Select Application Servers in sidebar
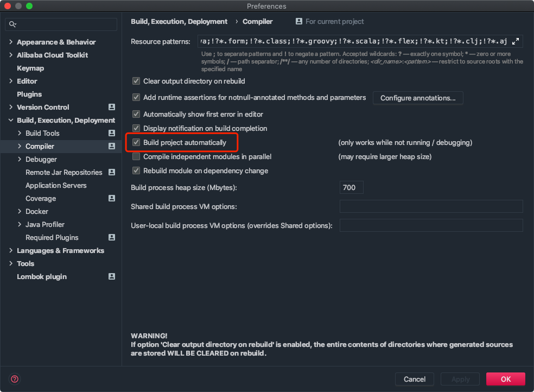Screen dimensions: 534x392 (56, 185)
